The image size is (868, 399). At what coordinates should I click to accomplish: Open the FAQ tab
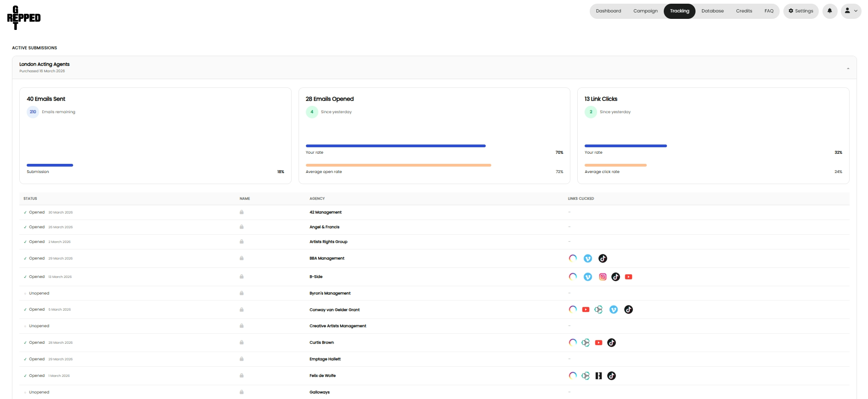tap(769, 11)
